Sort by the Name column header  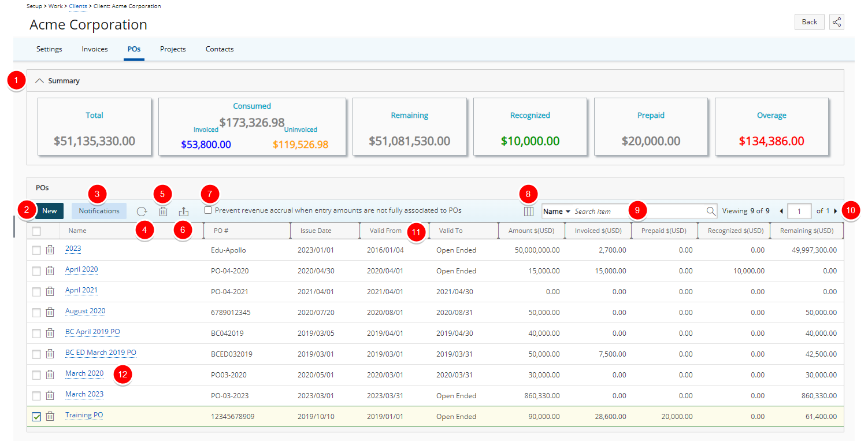click(x=77, y=231)
